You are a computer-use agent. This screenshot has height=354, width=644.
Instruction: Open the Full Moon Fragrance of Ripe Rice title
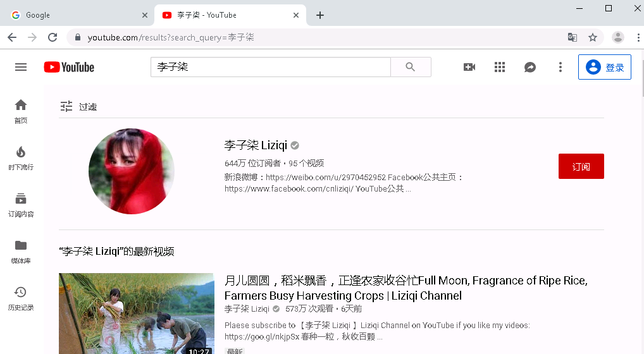point(406,288)
